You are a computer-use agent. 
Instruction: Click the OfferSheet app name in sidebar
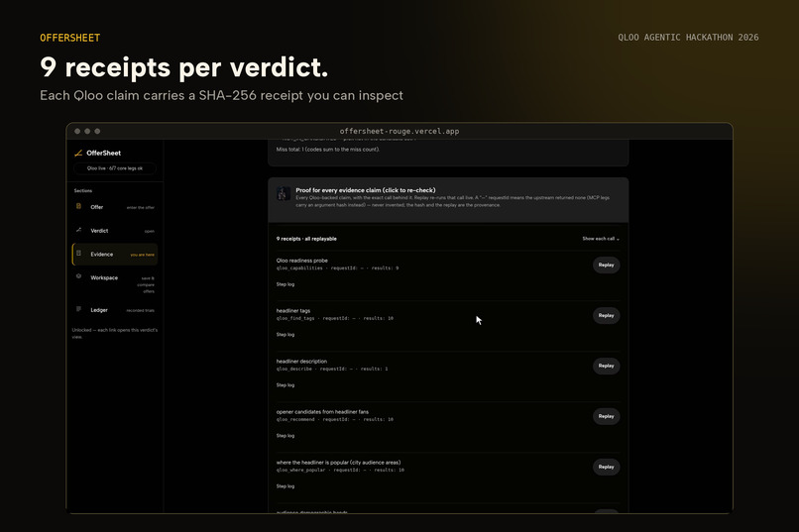click(x=103, y=153)
